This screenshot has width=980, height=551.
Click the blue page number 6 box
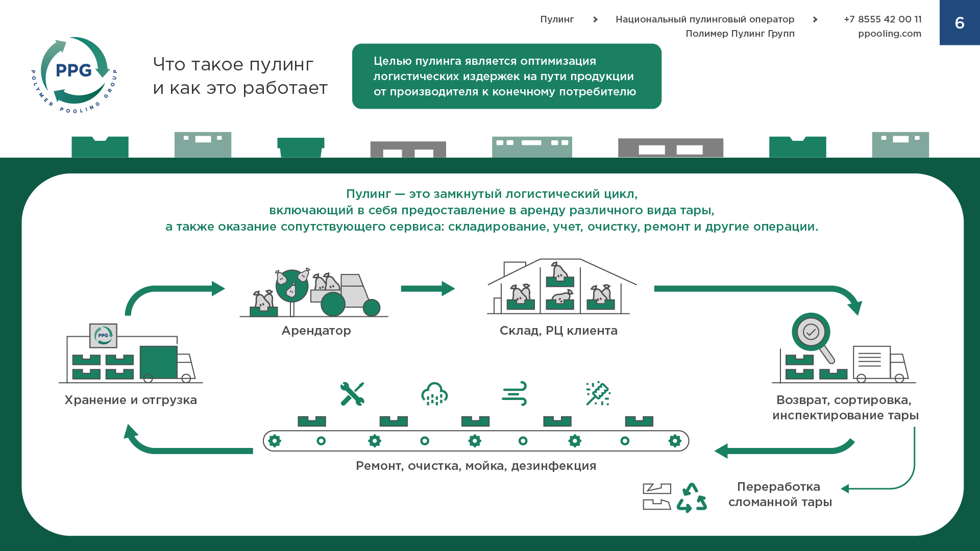tap(960, 22)
